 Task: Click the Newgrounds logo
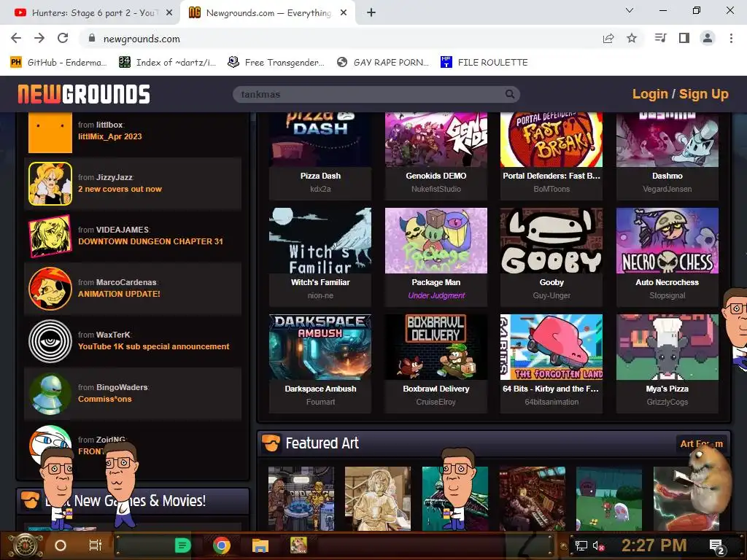pyautogui.click(x=84, y=94)
